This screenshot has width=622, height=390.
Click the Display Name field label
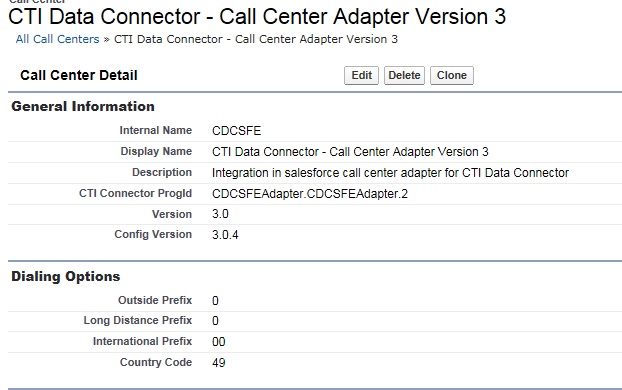pyautogui.click(x=156, y=152)
